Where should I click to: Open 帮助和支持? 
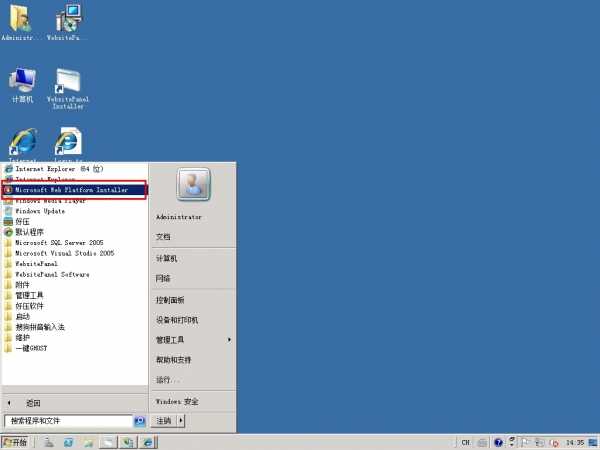173,360
